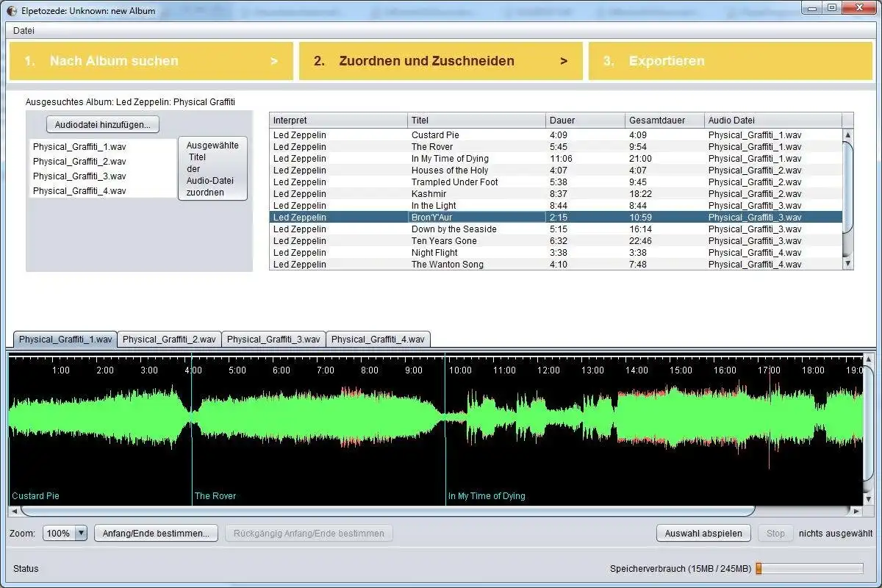882x588 pixels.
Task: Select The Rover track row
Action: pyautogui.click(x=556, y=147)
